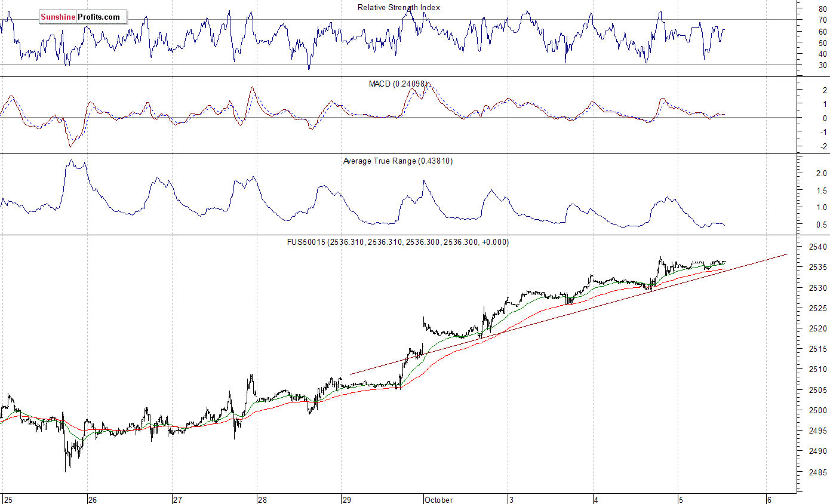This screenshot has width=830, height=504.
Task: Click the date label 5 on time axis
Action: coord(681,499)
